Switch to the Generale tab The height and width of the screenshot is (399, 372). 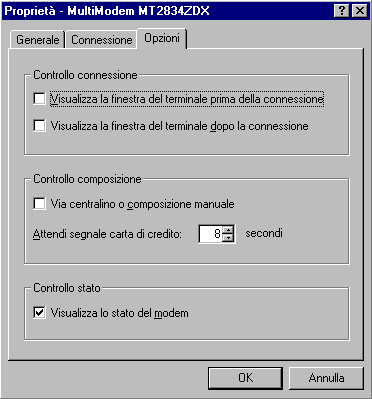click(37, 40)
